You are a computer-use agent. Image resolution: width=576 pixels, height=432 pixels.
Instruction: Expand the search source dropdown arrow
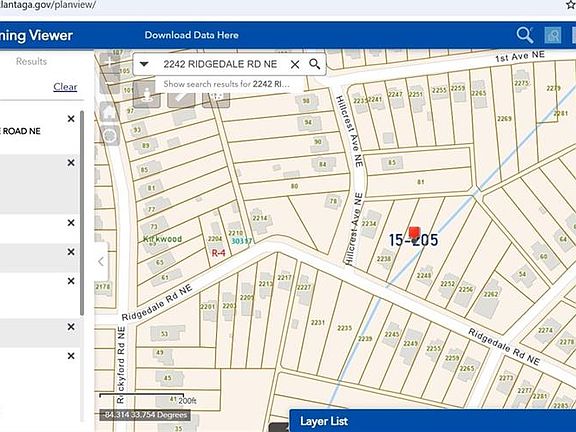(144, 64)
